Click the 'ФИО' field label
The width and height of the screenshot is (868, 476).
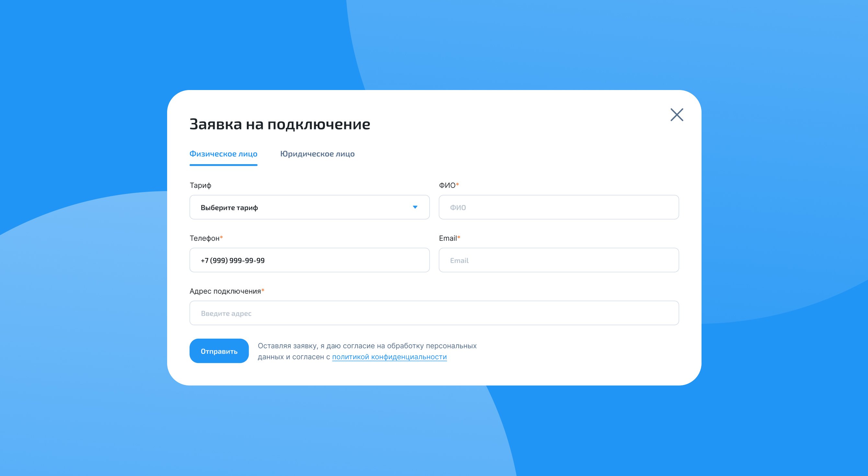coord(447,185)
